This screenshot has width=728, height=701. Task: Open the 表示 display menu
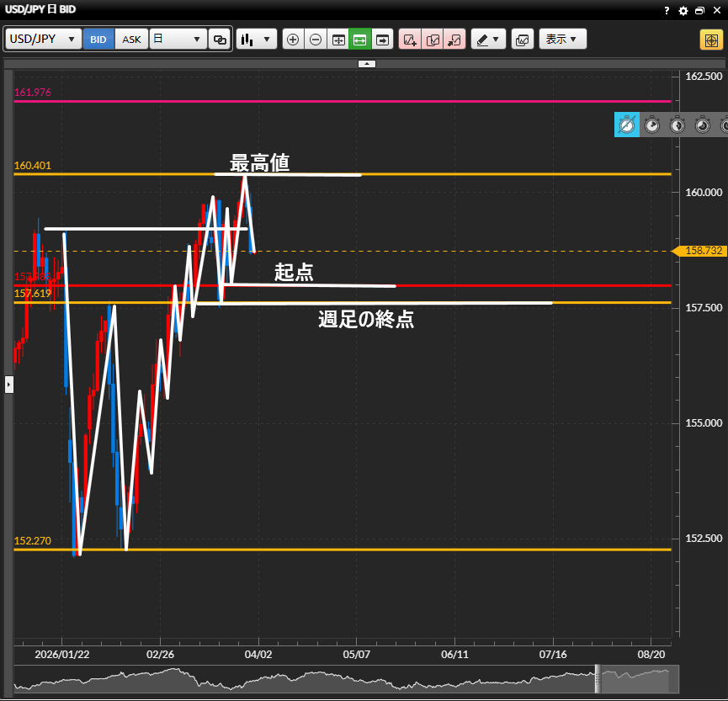click(562, 40)
